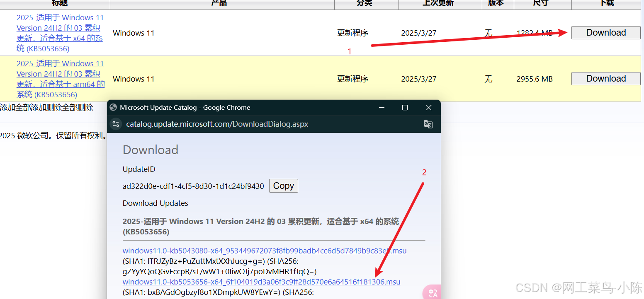Click 2025/3/27 date in x64 row
The image size is (644, 299).
[419, 33]
